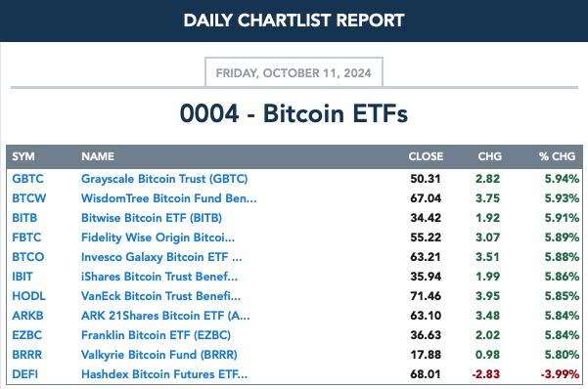Click the BITB ticker symbol
588x389 pixels.
(24, 218)
